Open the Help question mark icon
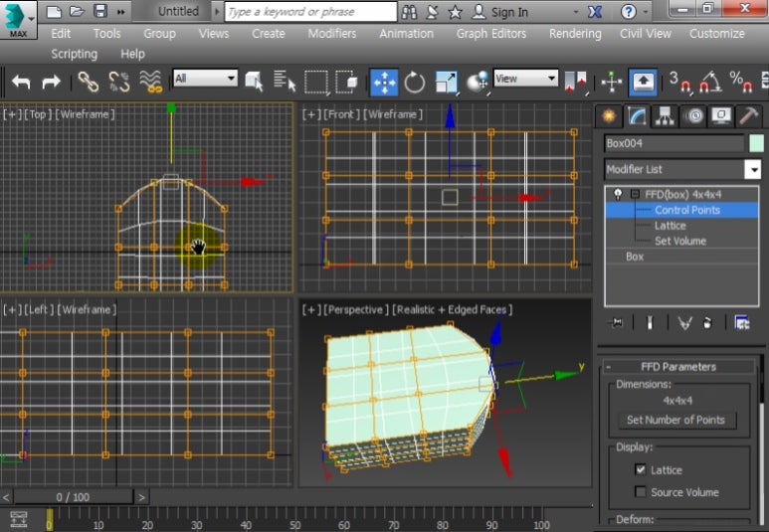The height and width of the screenshot is (532, 769). click(x=629, y=11)
